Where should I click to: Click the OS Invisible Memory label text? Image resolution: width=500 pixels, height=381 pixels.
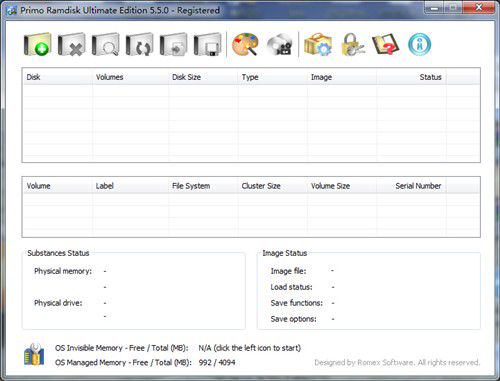[x=122, y=348]
